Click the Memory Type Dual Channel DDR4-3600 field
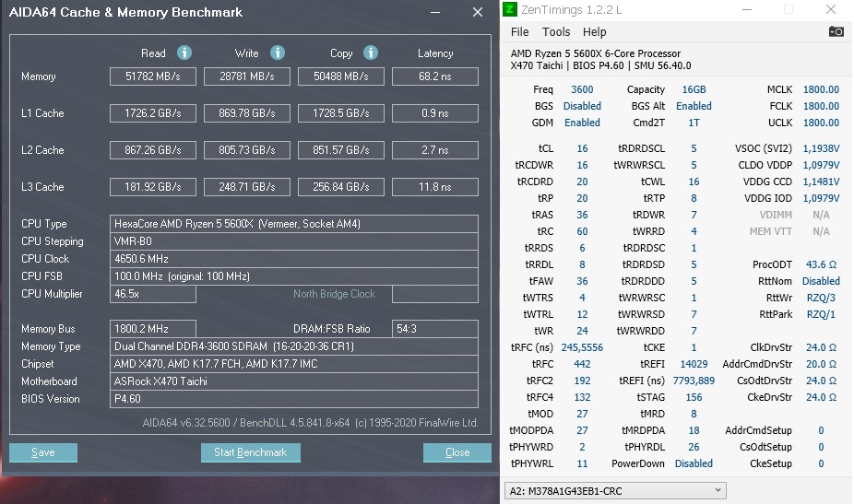Screen dimensions: 854x504 point(294,346)
